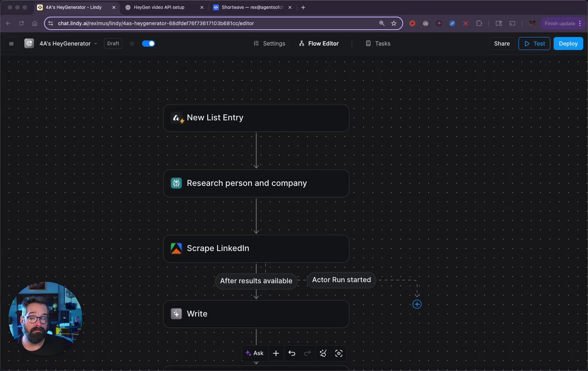Add step after Actor Run started branch
Viewport: 588px width, 371px height.
tap(417, 304)
